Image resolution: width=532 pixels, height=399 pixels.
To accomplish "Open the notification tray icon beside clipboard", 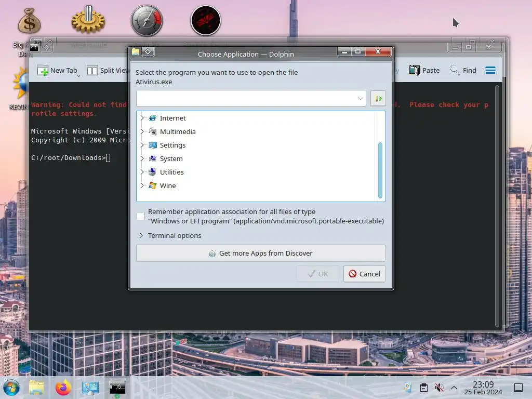I will (x=408, y=388).
